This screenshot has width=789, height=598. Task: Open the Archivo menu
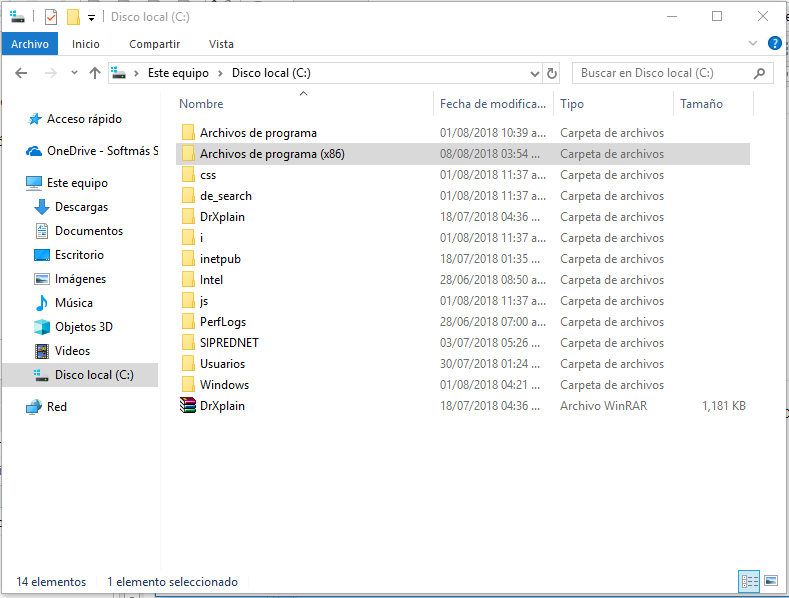point(30,44)
